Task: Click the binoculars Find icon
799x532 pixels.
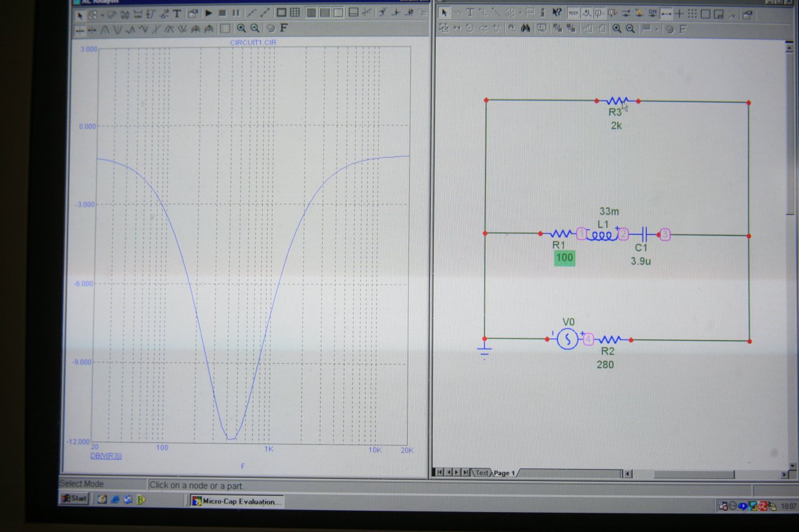Action: [525, 28]
